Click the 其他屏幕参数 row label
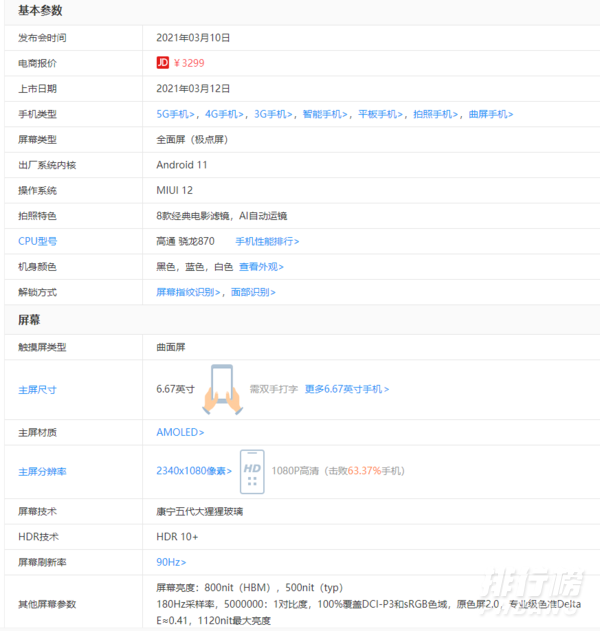The width and height of the screenshot is (600, 631). click(47, 604)
